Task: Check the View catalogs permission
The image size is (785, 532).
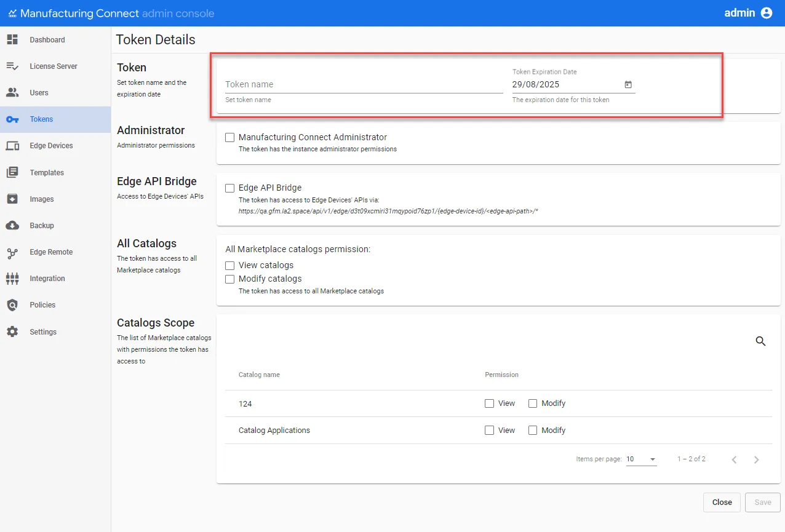Action: pyautogui.click(x=230, y=266)
